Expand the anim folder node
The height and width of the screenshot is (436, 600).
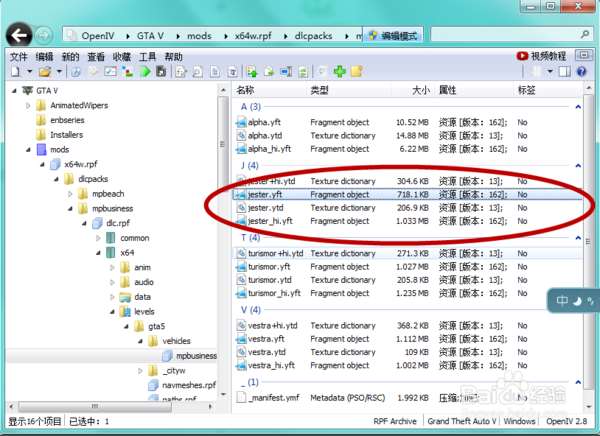(x=112, y=268)
